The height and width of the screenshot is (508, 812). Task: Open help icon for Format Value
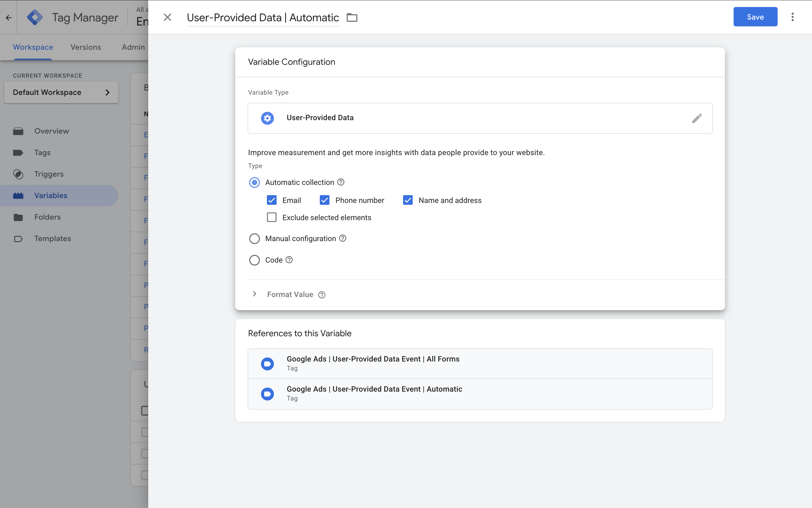(322, 295)
